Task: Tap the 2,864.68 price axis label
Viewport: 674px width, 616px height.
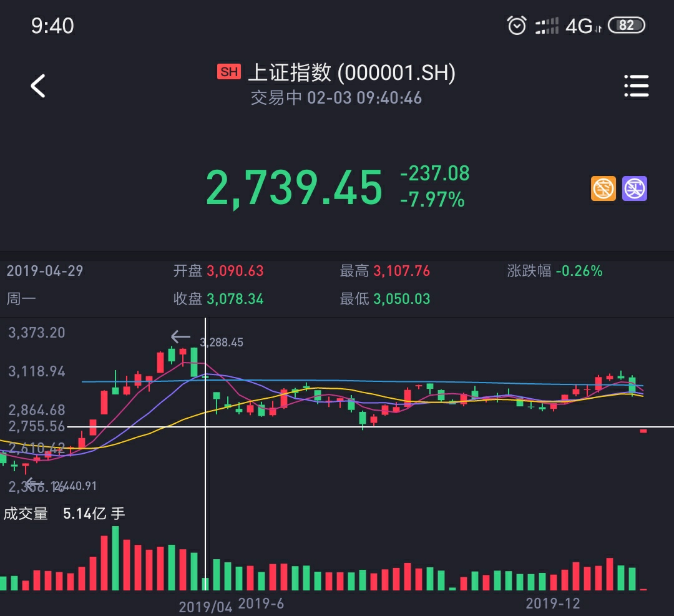Action: (x=37, y=410)
